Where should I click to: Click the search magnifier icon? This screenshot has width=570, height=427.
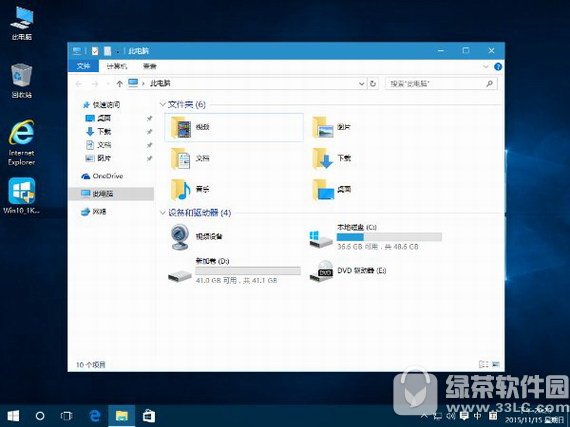click(490, 84)
